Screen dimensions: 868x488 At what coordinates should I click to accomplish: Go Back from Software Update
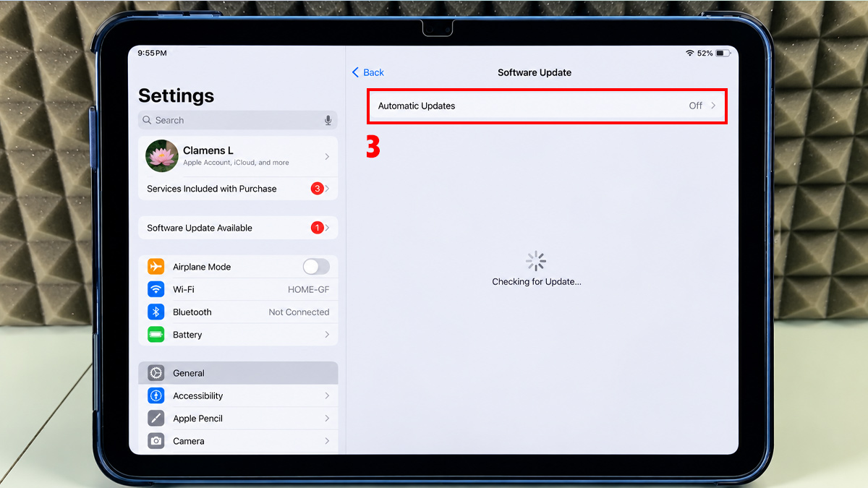tap(368, 72)
